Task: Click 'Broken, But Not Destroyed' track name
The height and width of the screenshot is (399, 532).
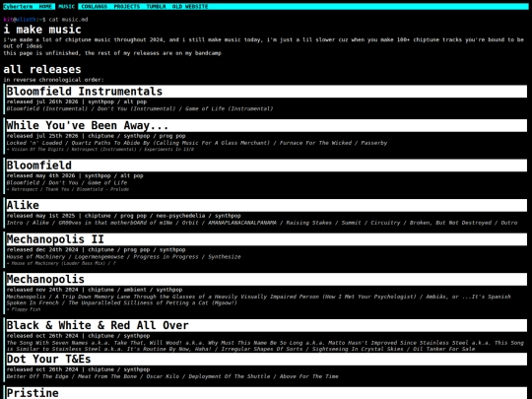Action: [x=450, y=223]
